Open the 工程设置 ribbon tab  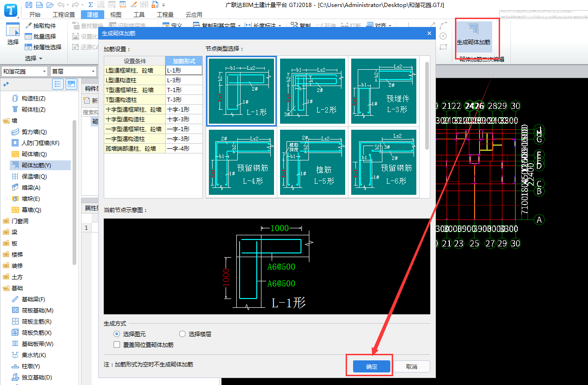pos(64,14)
